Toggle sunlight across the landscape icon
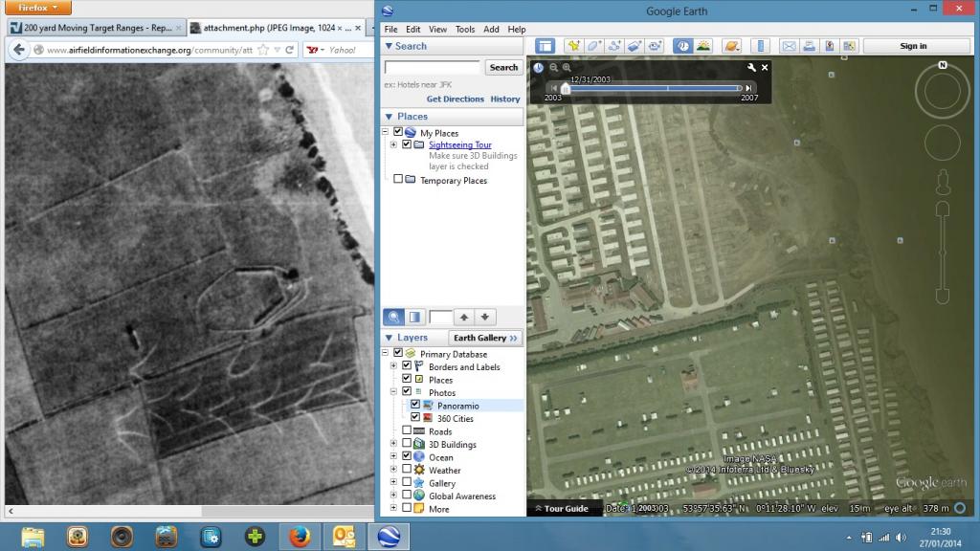 pos(703,46)
